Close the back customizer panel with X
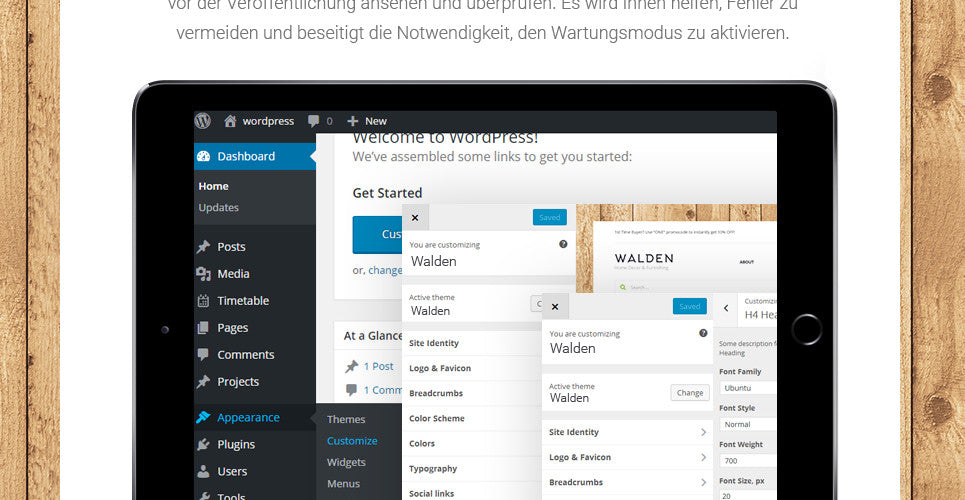 (x=415, y=217)
